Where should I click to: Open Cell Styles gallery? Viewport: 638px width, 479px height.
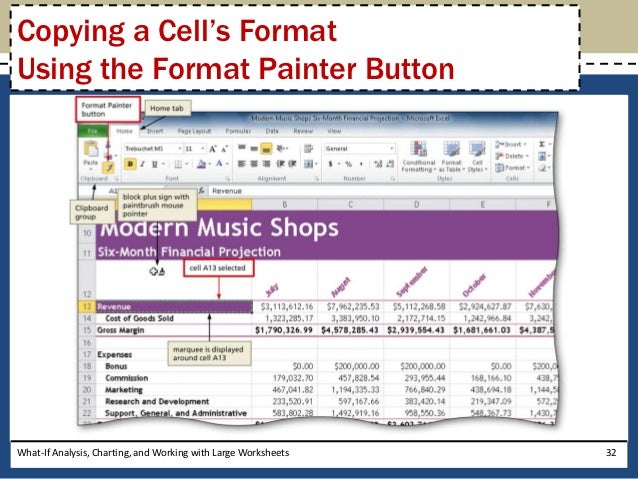[x=477, y=157]
